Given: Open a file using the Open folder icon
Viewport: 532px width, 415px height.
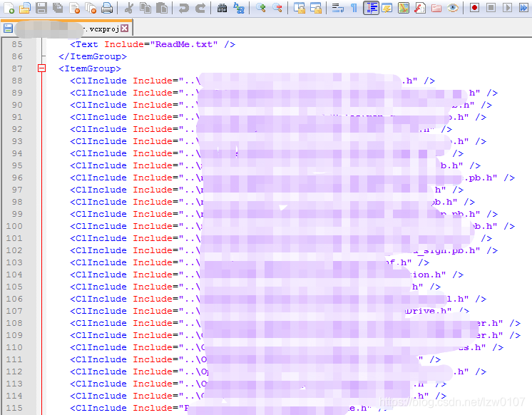Looking at the screenshot, I should [25, 7].
